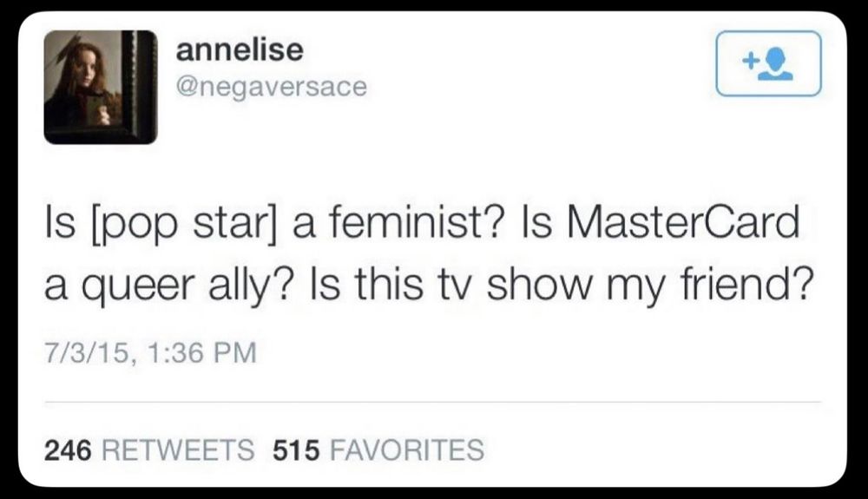Click the FAVORITES label text
Viewport: 868px width, 499px height.
407,450
